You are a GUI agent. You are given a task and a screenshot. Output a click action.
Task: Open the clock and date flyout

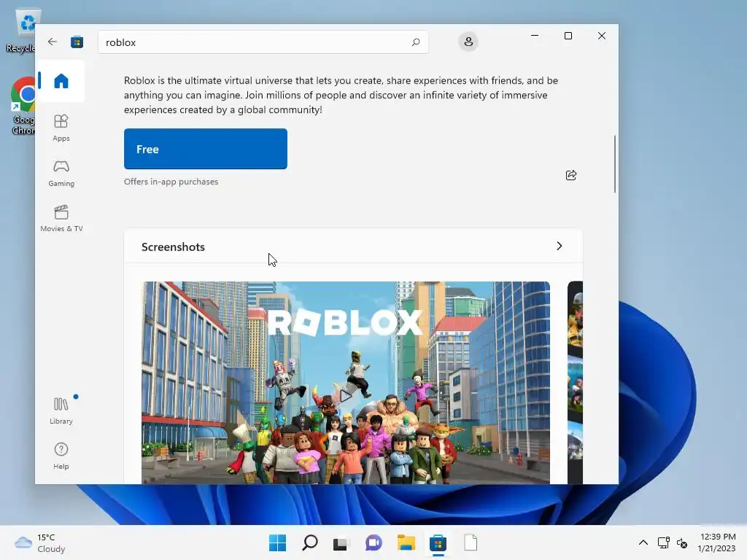[x=716, y=542]
